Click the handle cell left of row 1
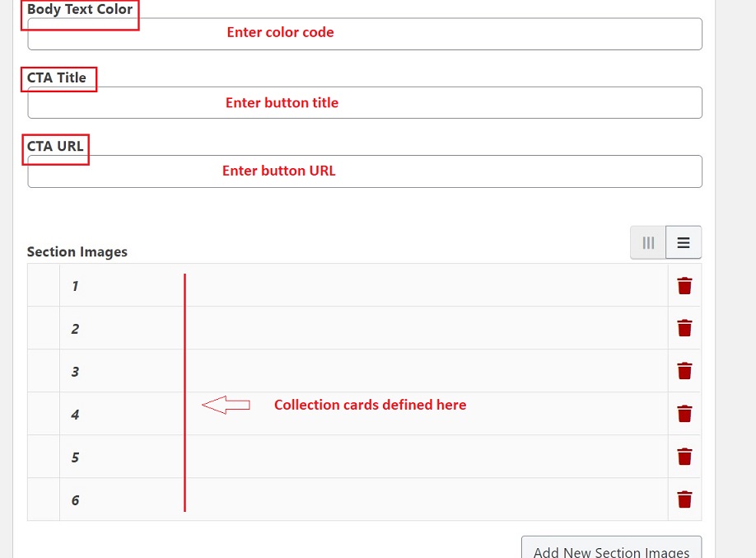 click(44, 286)
